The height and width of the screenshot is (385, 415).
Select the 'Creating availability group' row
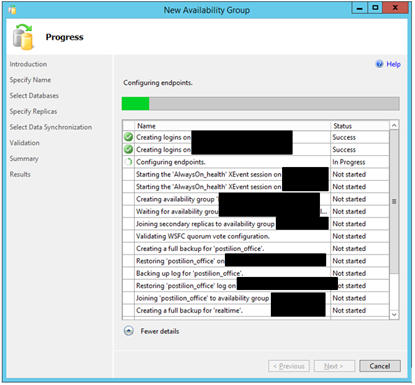256,199
